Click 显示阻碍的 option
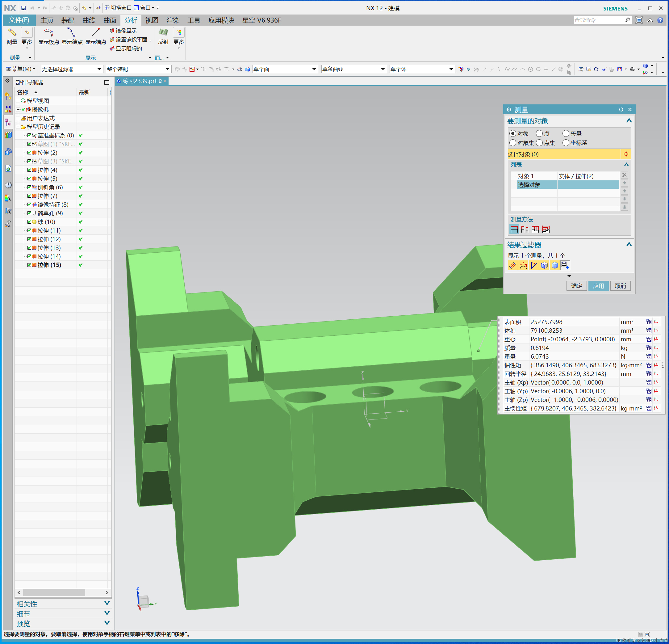 click(x=126, y=48)
